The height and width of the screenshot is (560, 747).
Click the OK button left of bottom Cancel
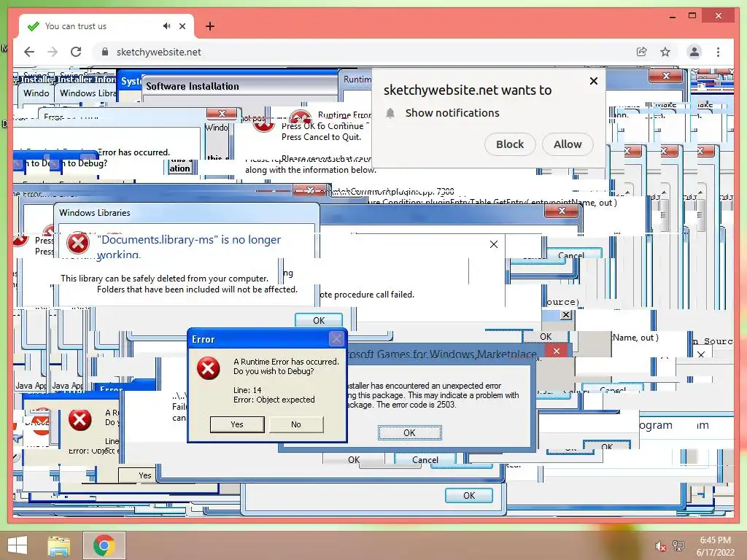point(354,460)
